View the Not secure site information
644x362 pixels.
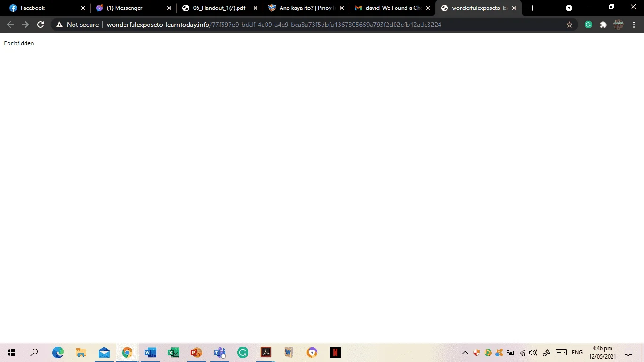77,25
